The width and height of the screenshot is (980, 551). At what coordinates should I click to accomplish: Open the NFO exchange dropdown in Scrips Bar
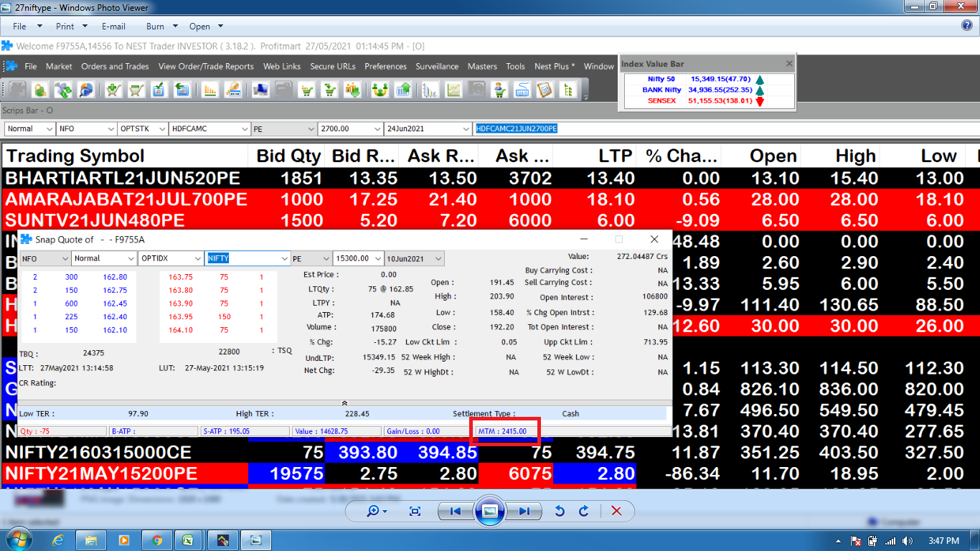(110, 128)
